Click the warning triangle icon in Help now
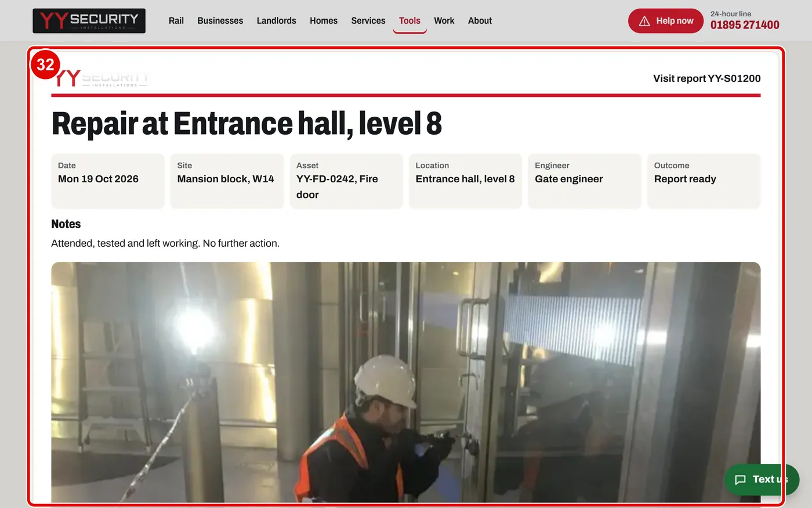 pyautogui.click(x=644, y=21)
